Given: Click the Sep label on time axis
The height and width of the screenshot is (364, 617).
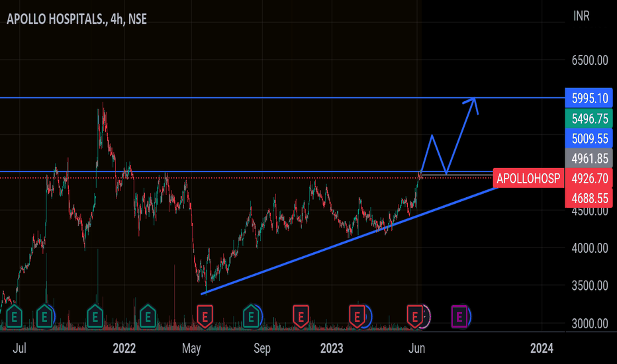Looking at the screenshot, I should (x=262, y=348).
